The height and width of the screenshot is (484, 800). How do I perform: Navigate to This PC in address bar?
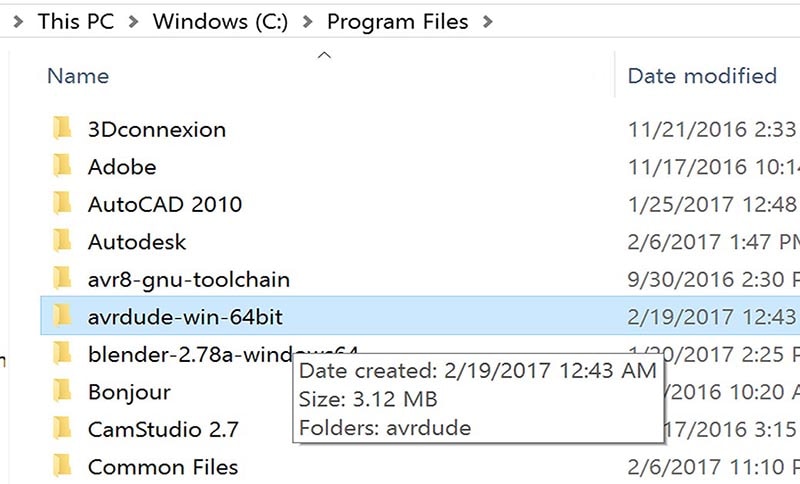tap(76, 21)
